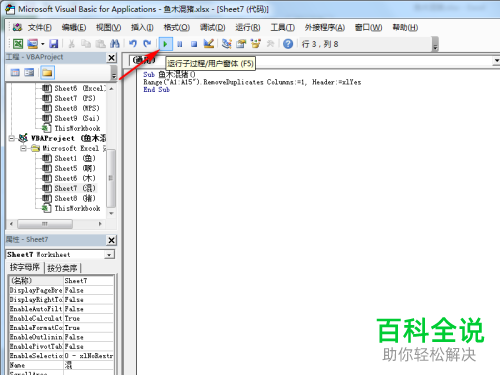Toggle Design Mode icon
Viewport: 500px width, 375px height.
209,44
